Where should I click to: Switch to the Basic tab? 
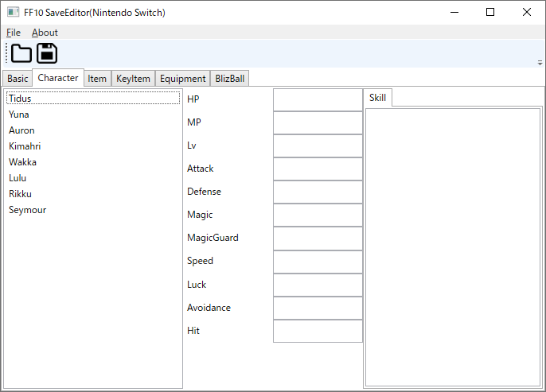pyautogui.click(x=18, y=79)
